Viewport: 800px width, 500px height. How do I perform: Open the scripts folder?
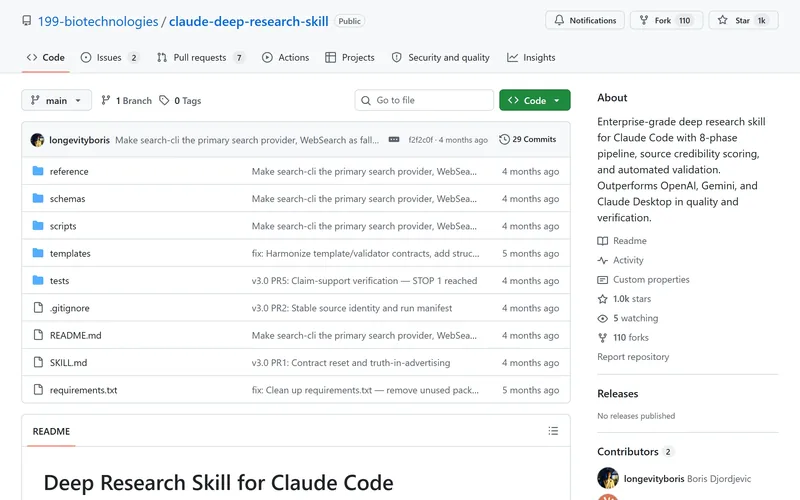63,226
